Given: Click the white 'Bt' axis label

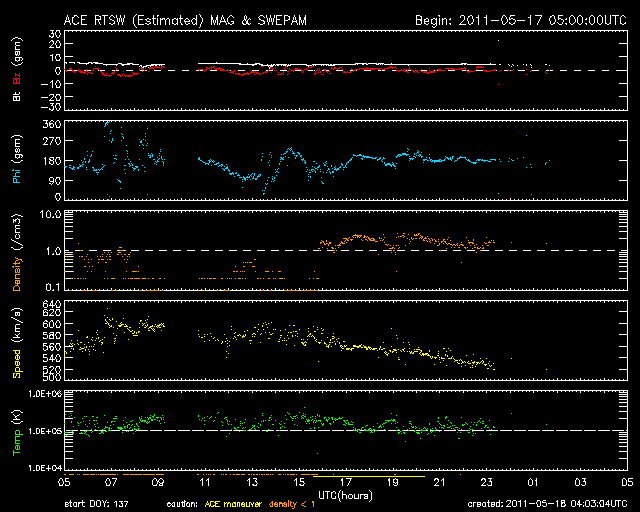Looking at the screenshot, I should point(17,96).
